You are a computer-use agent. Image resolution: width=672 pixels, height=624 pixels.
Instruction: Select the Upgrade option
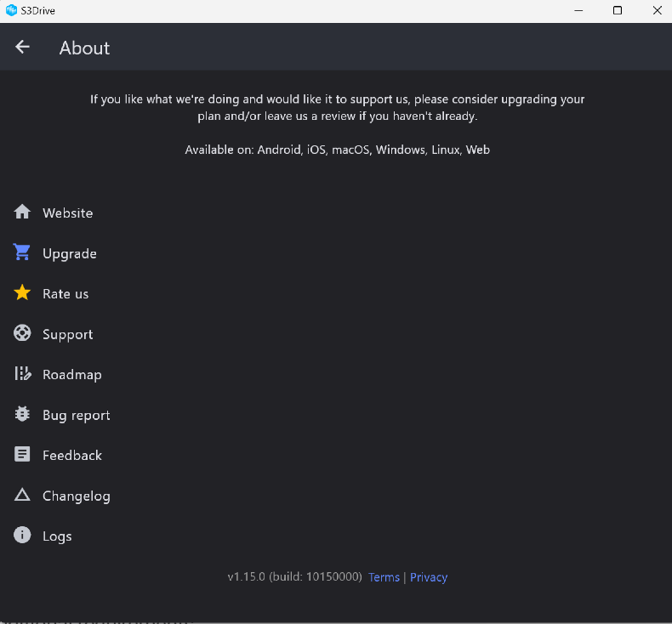(x=70, y=254)
